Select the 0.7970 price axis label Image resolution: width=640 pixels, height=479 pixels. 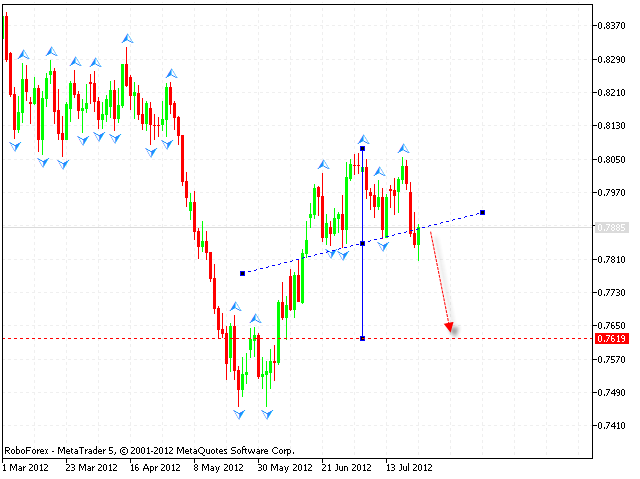coord(611,193)
